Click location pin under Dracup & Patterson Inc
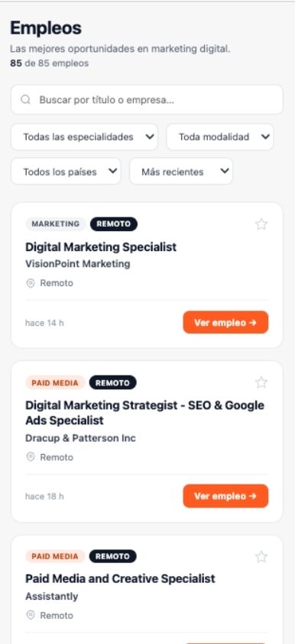 pos(31,457)
